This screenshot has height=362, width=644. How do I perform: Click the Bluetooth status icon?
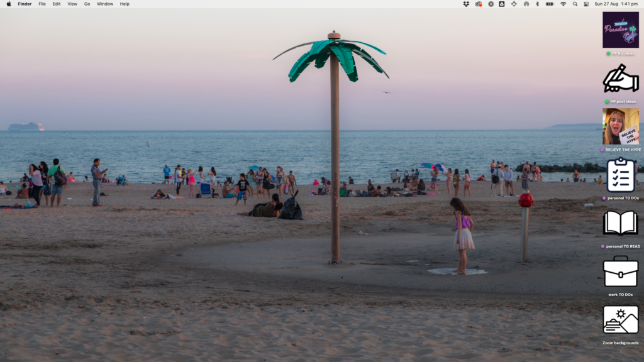pyautogui.click(x=538, y=4)
